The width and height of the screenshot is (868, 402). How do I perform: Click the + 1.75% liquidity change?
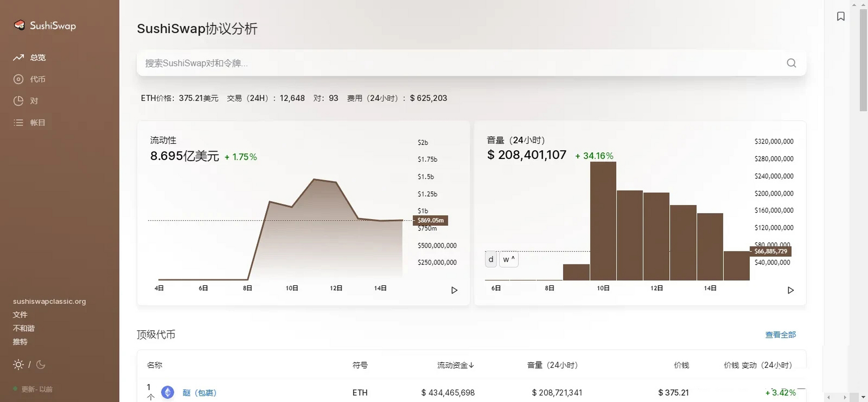(x=241, y=157)
